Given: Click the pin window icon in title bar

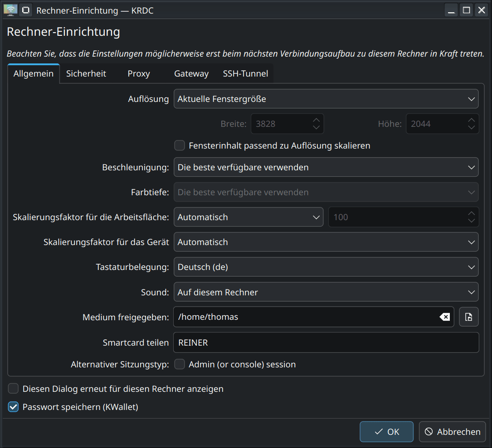Looking at the screenshot, I should [26, 10].
